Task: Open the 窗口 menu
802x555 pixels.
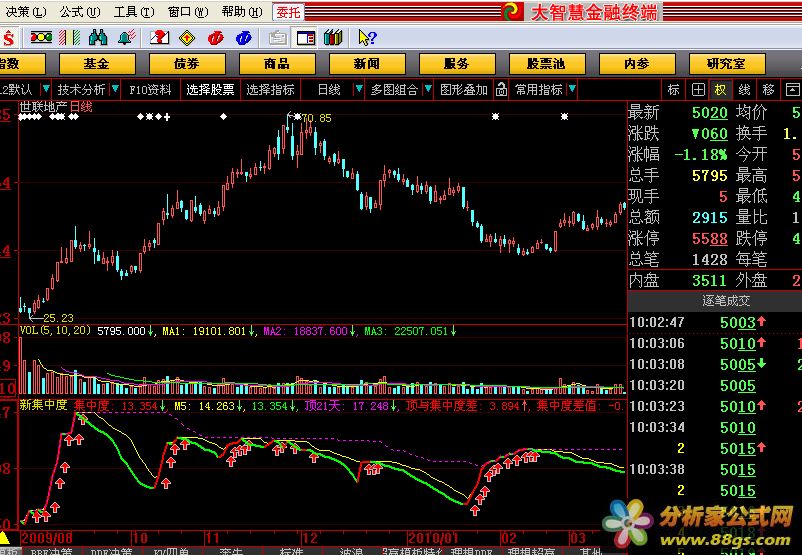Action: click(188, 11)
